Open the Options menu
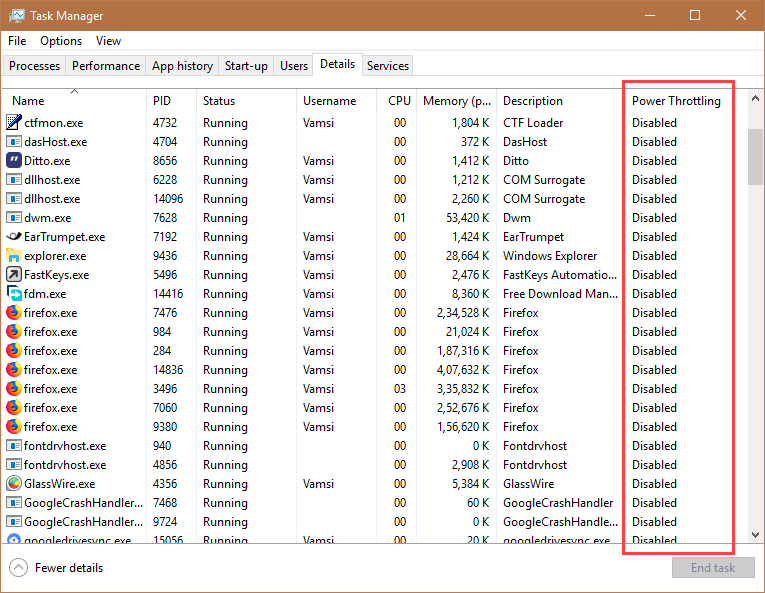Image resolution: width=765 pixels, height=593 pixels. (x=61, y=41)
